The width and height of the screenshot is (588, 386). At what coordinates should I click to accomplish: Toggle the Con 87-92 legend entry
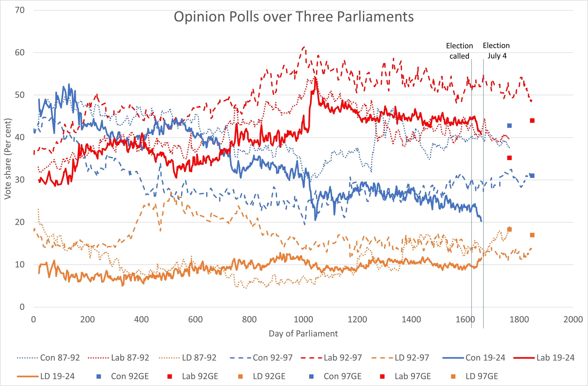pos(48,358)
